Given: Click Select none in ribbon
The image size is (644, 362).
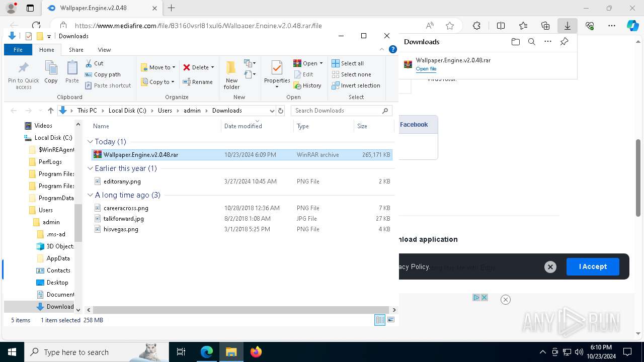Looking at the screenshot, I should (351, 74).
